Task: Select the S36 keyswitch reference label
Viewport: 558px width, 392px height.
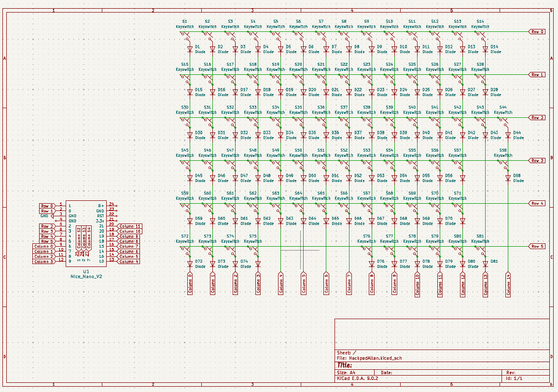Action: (x=321, y=107)
